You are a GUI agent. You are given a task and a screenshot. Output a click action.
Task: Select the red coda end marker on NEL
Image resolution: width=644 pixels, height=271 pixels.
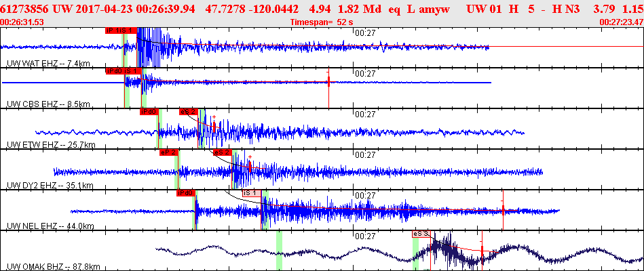[503, 210]
